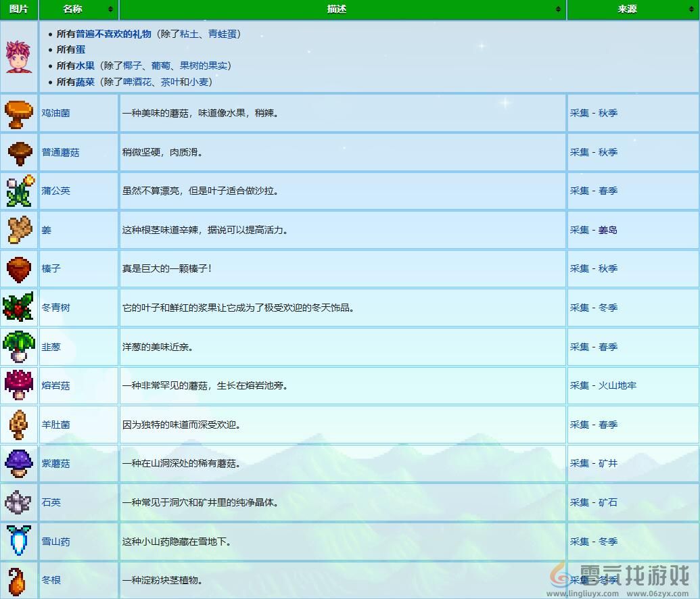Click the 姜 ginger root icon
700x599 pixels.
click(x=19, y=230)
